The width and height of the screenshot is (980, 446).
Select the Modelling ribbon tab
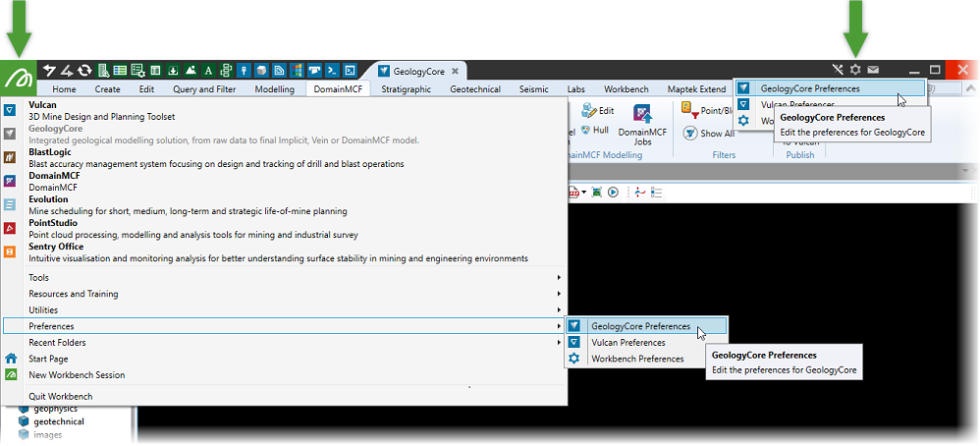click(x=274, y=89)
